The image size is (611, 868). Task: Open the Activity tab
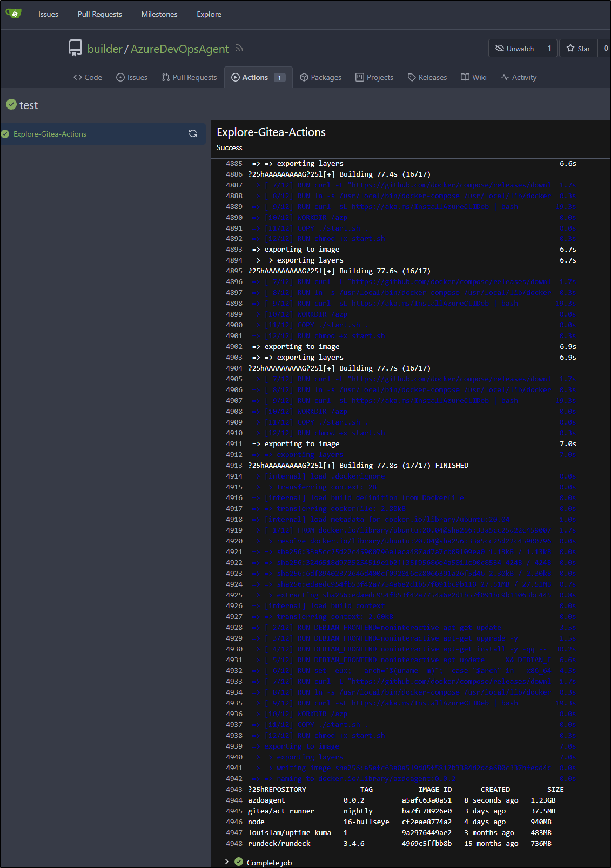click(519, 77)
